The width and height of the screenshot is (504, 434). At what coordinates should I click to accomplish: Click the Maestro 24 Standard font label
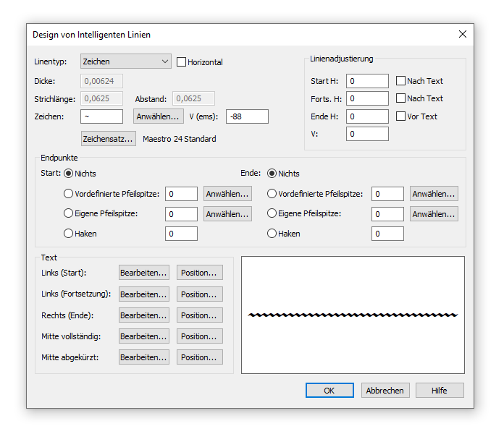[180, 139]
